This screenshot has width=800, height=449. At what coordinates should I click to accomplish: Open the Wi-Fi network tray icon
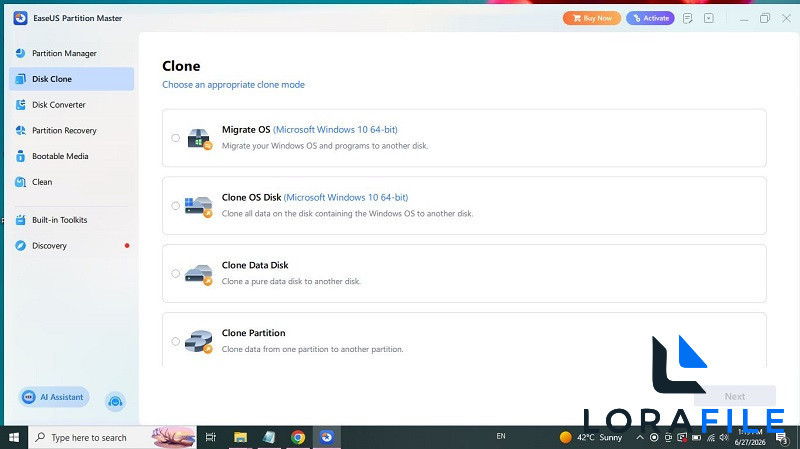pos(711,438)
